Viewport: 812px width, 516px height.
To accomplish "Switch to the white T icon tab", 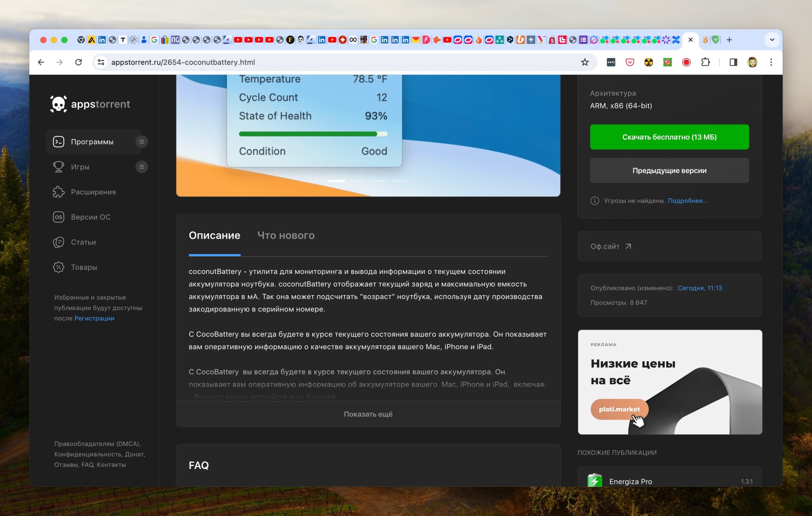I will tap(123, 40).
